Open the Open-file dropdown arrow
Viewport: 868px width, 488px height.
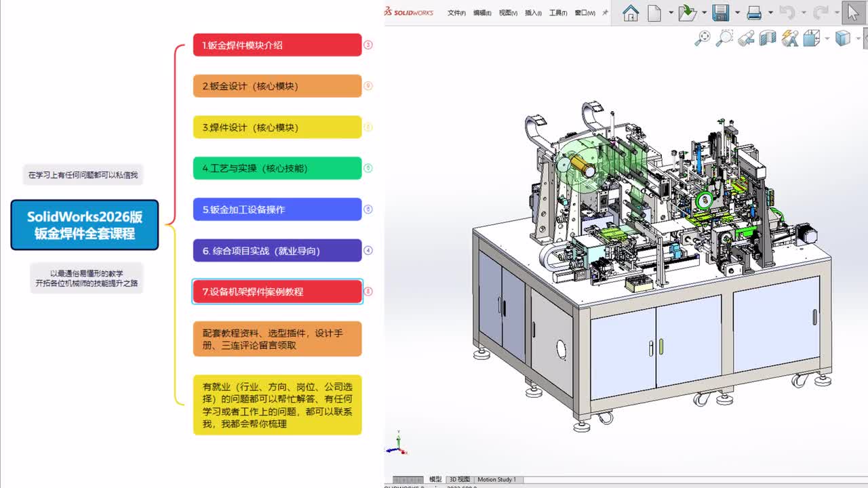(x=705, y=13)
